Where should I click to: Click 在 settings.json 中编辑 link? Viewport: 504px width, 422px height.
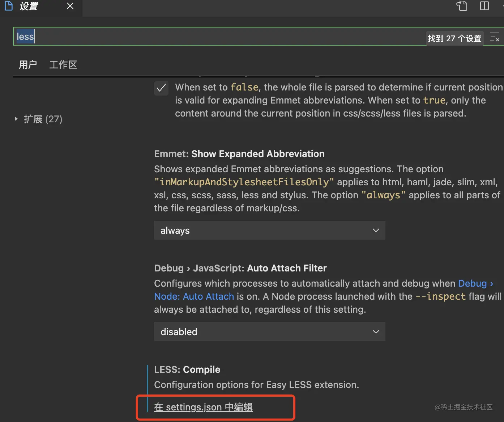click(203, 407)
